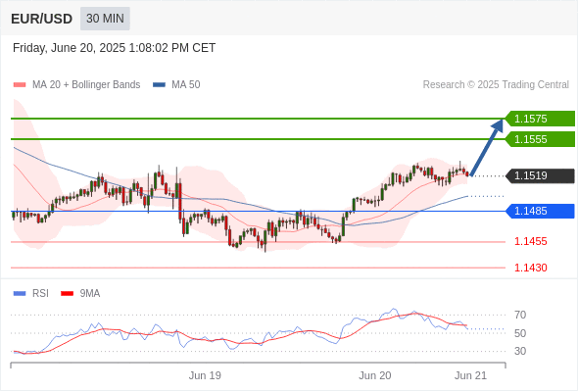The height and width of the screenshot is (392, 578).
Task: Click the 1.1519 current price label
Action: [540, 175]
